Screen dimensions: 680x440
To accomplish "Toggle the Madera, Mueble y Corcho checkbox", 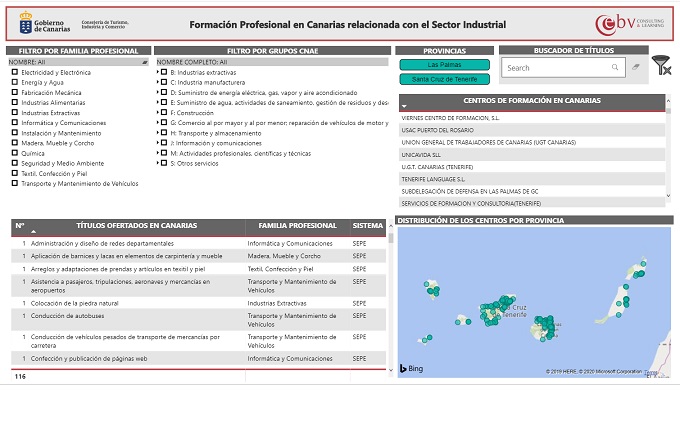I will (15, 143).
